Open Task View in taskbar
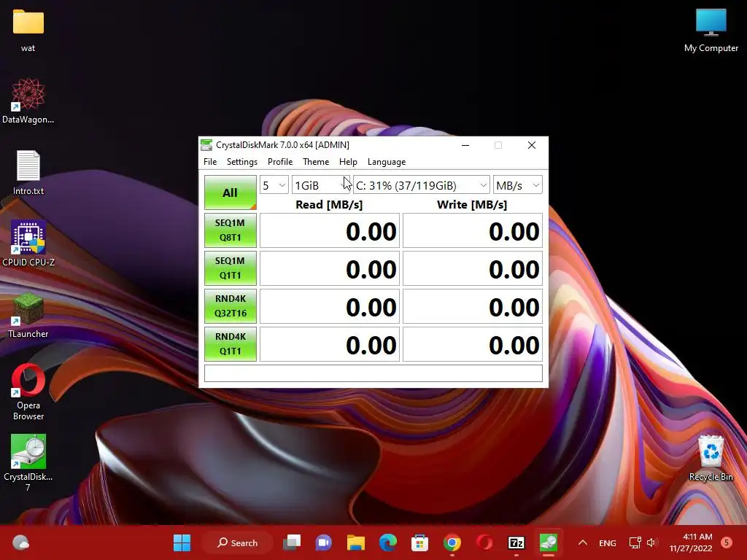Viewport: 747px width, 560px height. (292, 542)
